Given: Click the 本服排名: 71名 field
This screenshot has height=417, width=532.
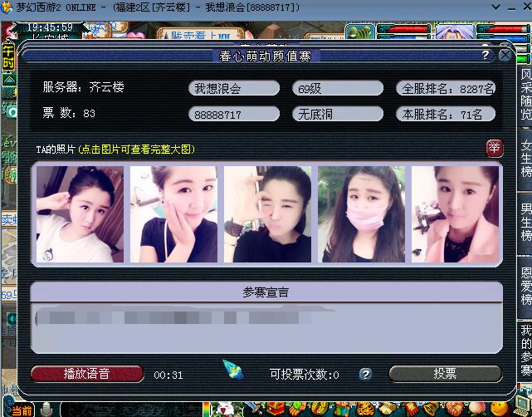Looking at the screenshot, I should click(x=446, y=114).
